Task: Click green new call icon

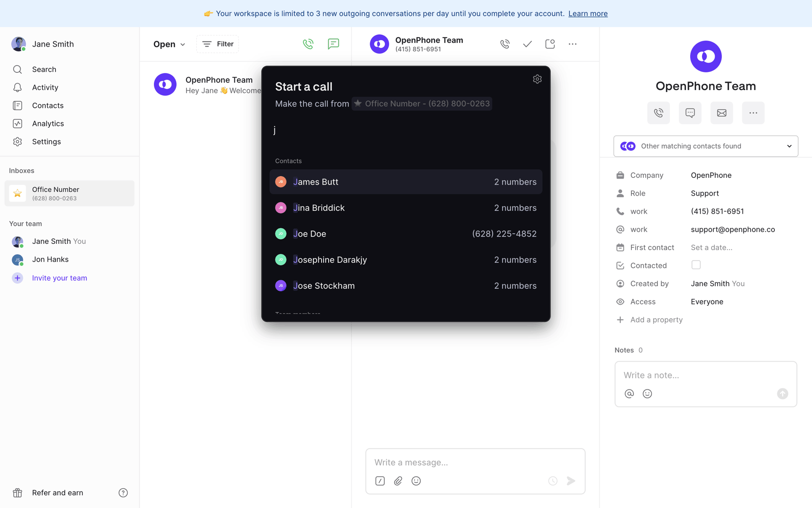Action: (308, 44)
